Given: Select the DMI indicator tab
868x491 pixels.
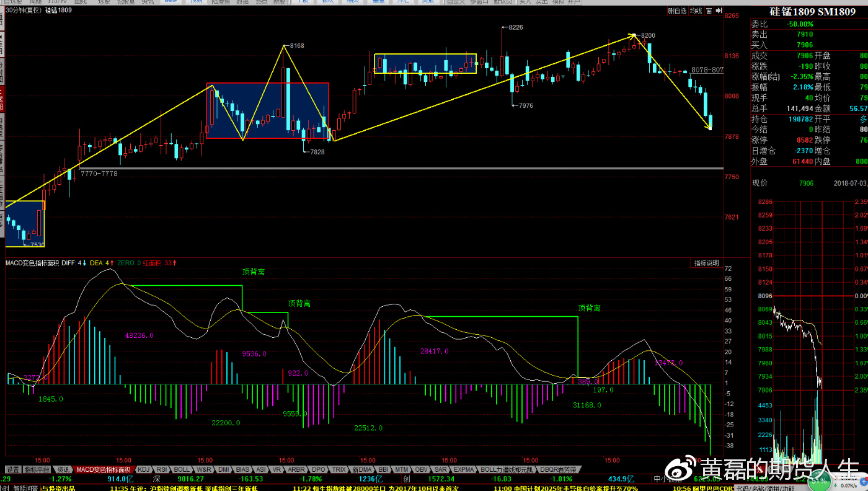Looking at the screenshot, I should (x=224, y=469).
